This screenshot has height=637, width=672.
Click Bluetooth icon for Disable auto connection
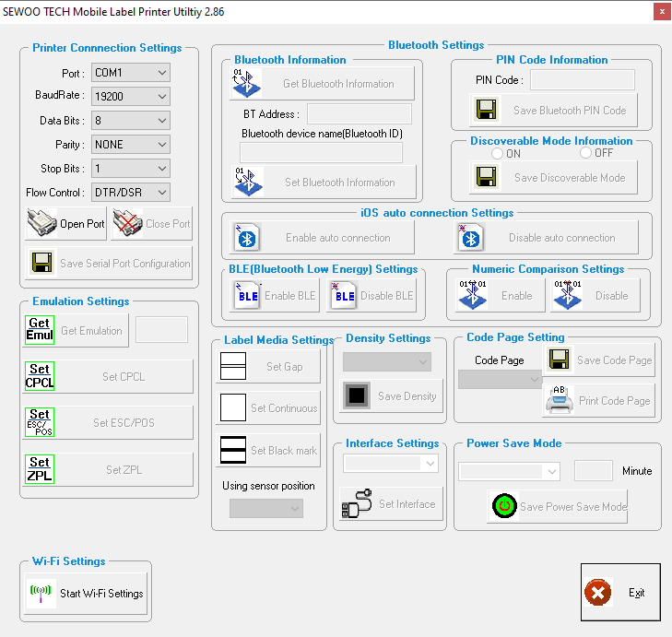tap(470, 237)
